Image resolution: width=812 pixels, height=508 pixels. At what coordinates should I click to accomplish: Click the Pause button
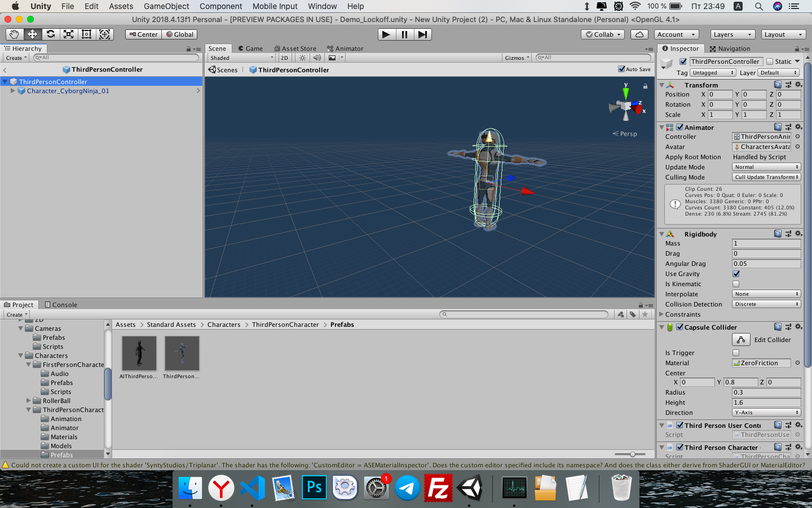(404, 34)
